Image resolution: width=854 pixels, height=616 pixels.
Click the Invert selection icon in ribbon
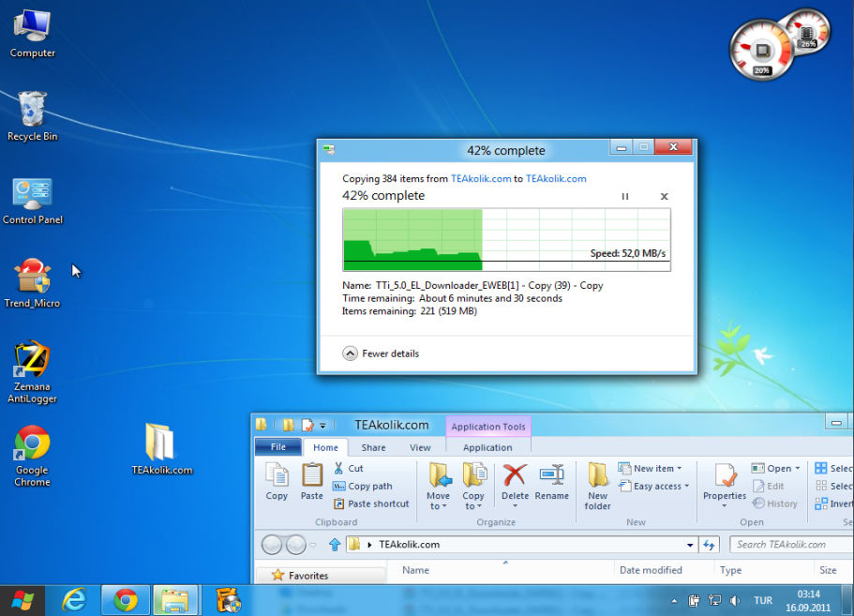click(821, 504)
